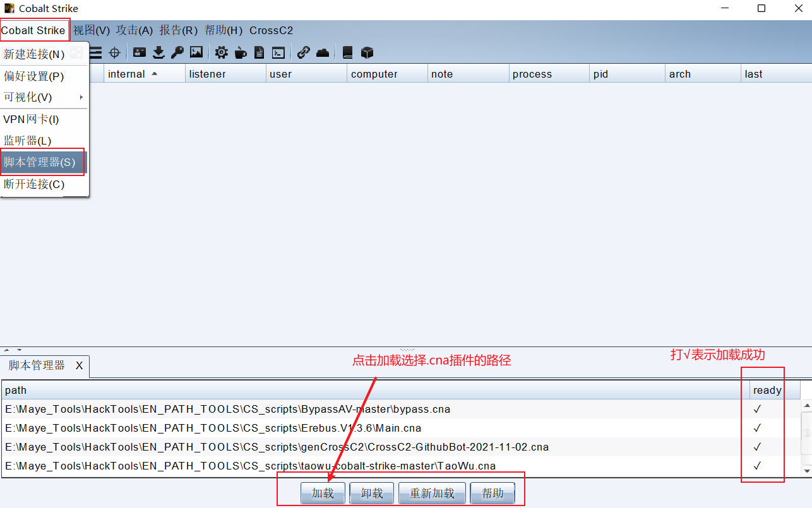Viewport: 812px width, 508px height.
Task: Sort by the last column header
Action: click(x=776, y=74)
